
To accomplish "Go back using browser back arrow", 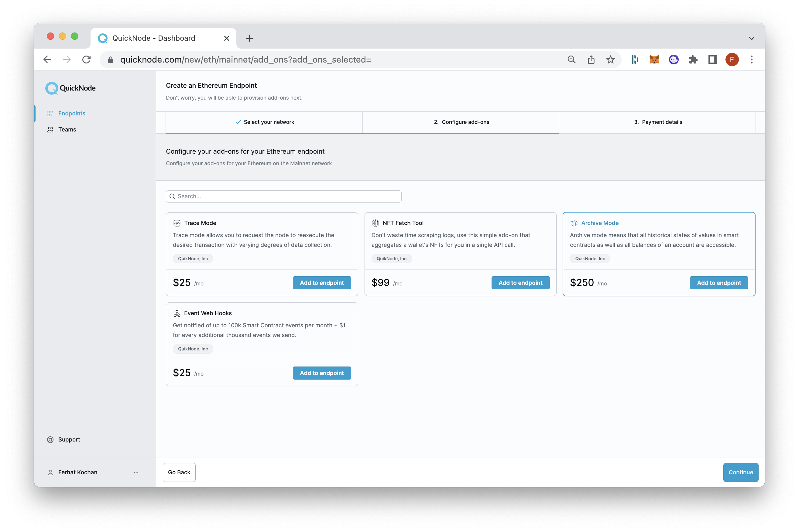I will tap(47, 60).
